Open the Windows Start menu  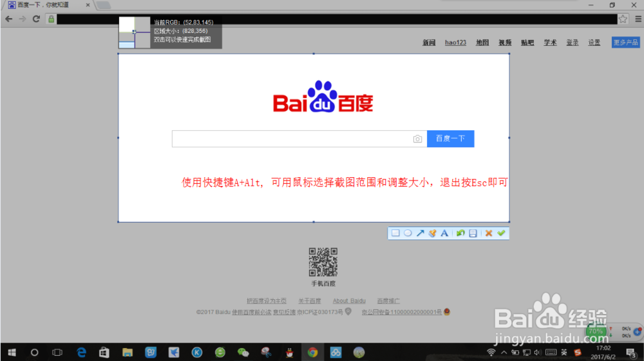coord(12,353)
